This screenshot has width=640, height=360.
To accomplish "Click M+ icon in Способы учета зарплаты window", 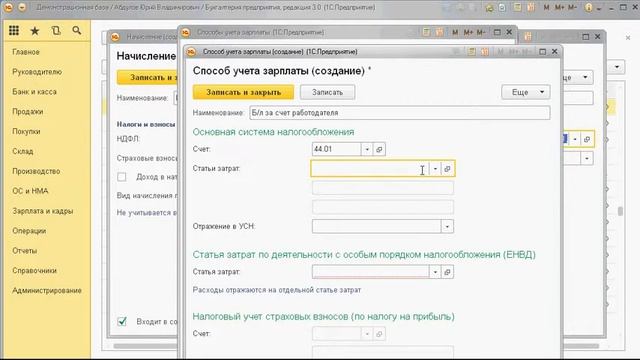I will coord(468,32).
